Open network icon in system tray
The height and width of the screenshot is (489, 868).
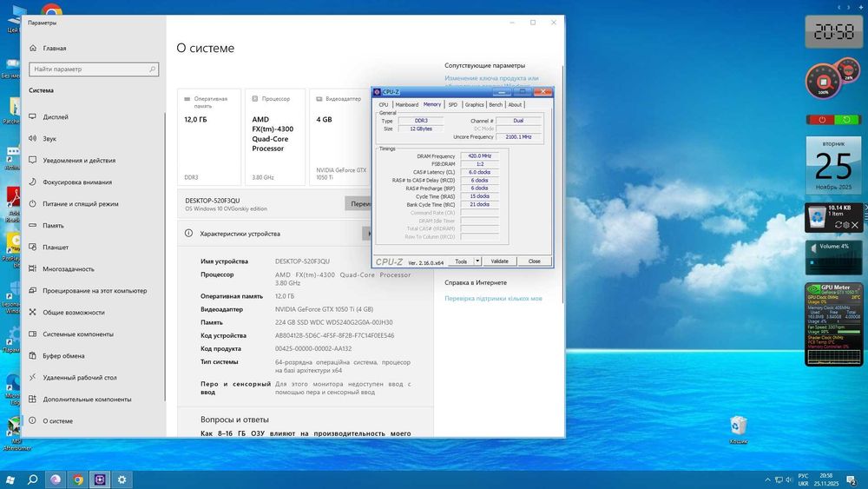[x=779, y=479]
